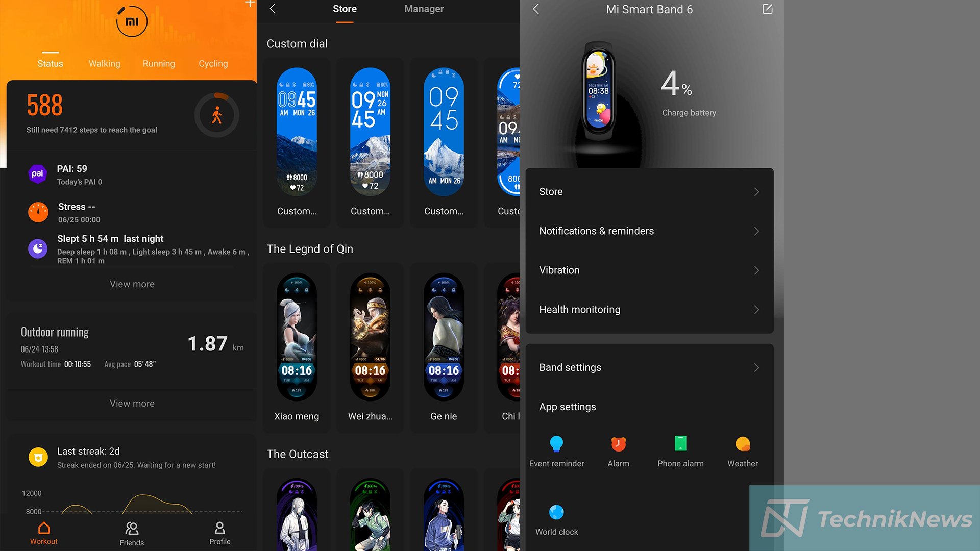Viewport: 980px width, 551px height.
Task: Open Profile icon in bottom bar
Action: pyautogui.click(x=220, y=528)
